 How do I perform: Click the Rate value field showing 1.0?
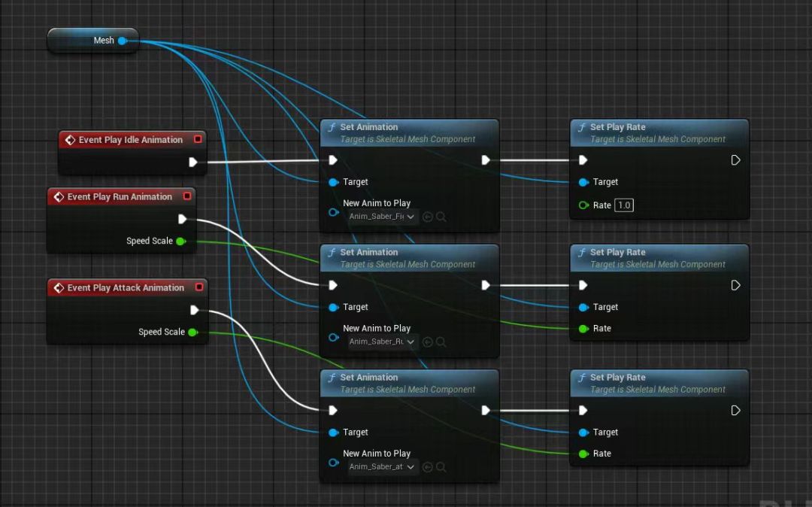(x=624, y=205)
